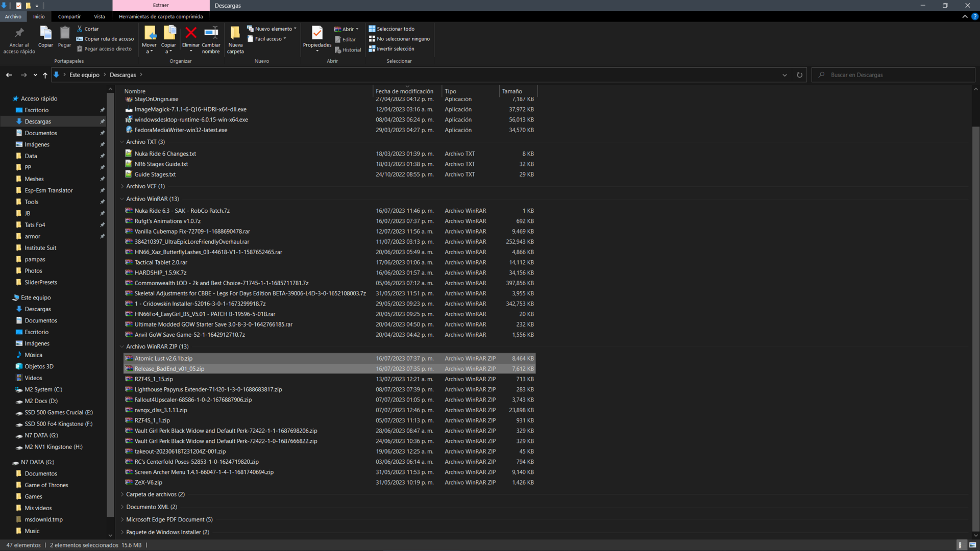This screenshot has width=980, height=551.
Task: Click the Cambiar nombre icon
Action: (211, 33)
